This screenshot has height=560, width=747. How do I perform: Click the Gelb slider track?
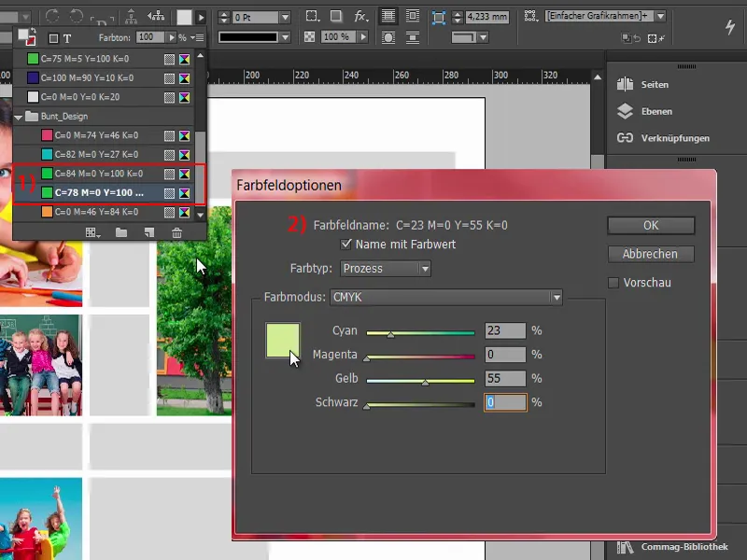tap(421, 381)
